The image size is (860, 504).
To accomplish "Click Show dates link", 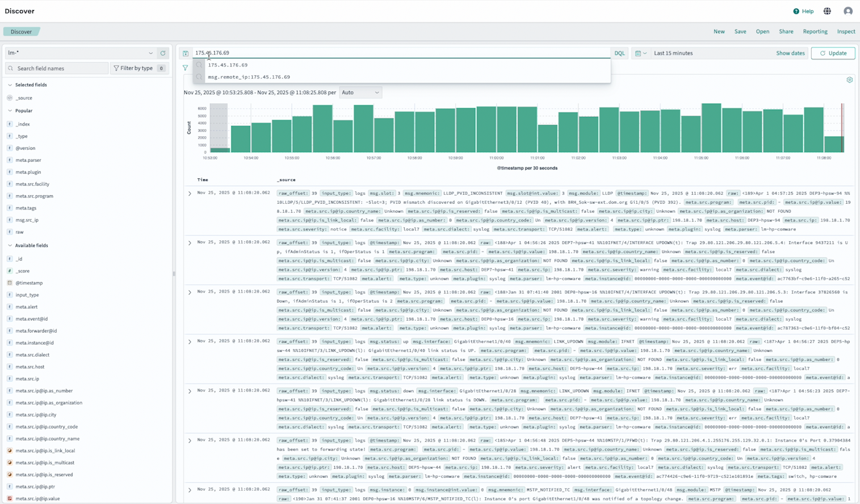I will coord(790,53).
